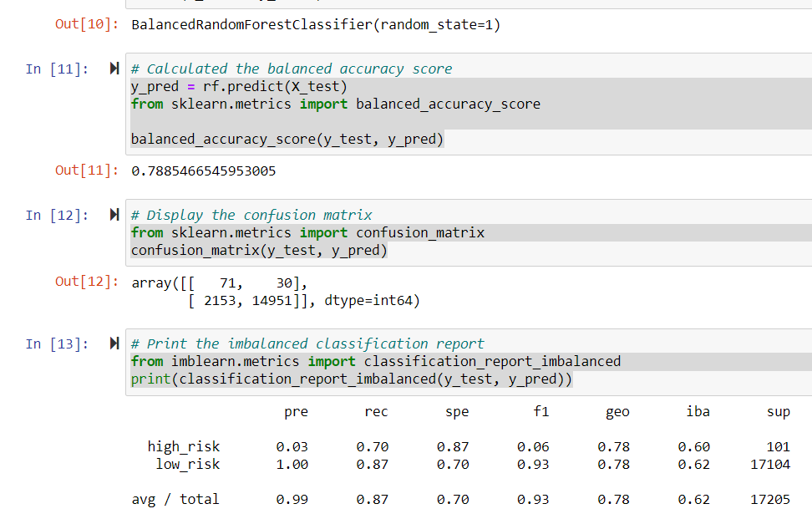Run cell In [12] with its run icon
This screenshot has width=812, height=519.
click(114, 215)
